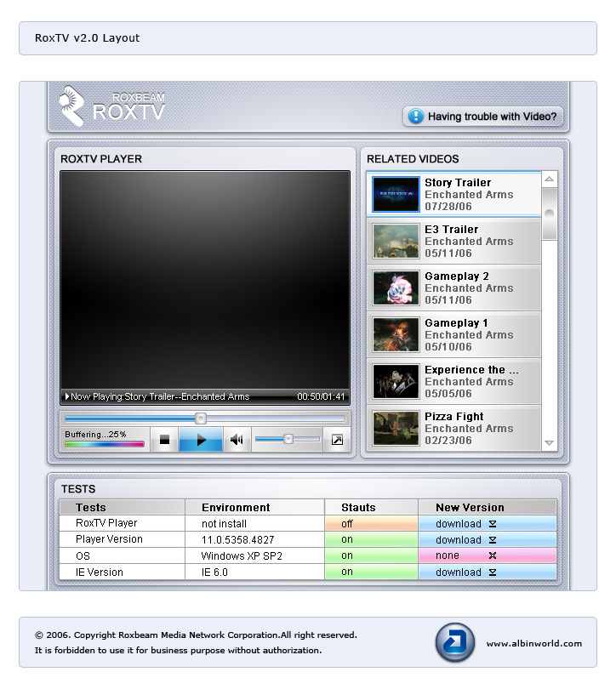Open the Gameplay 2 video thumbnail

(x=396, y=288)
